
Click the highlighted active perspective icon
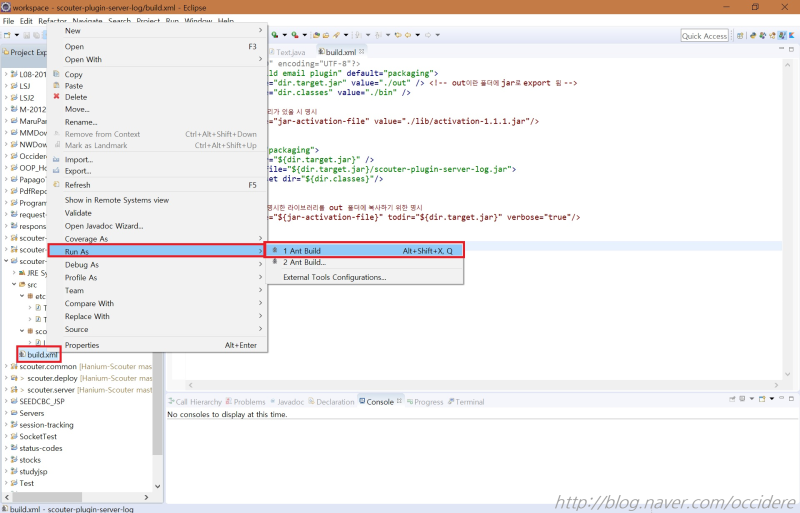pos(782,36)
